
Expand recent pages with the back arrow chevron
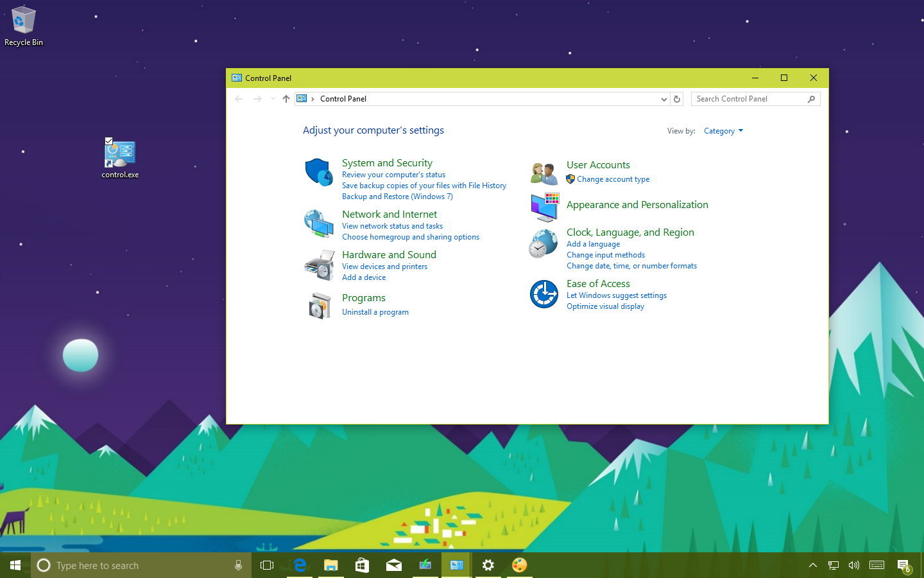click(x=272, y=98)
